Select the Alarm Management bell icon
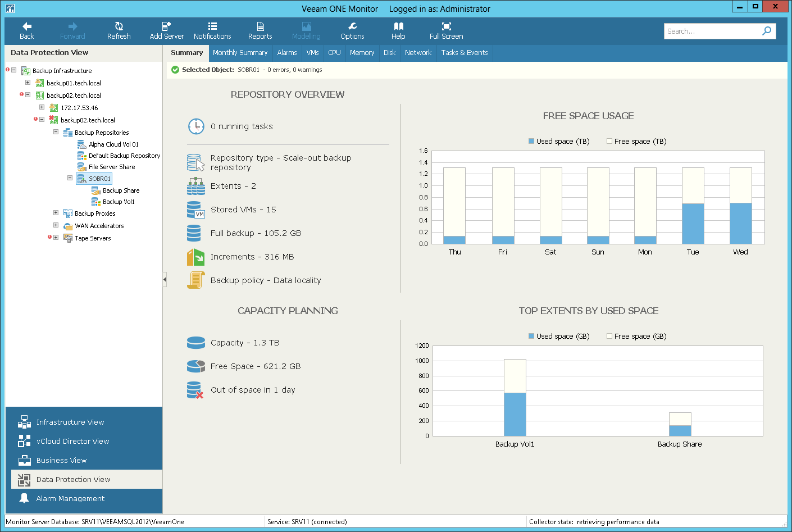792x532 pixels. click(23, 498)
